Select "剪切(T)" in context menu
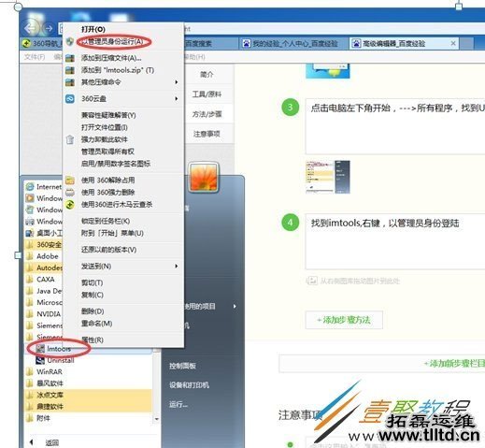Viewport: 485px width, 448px height. coord(92,282)
